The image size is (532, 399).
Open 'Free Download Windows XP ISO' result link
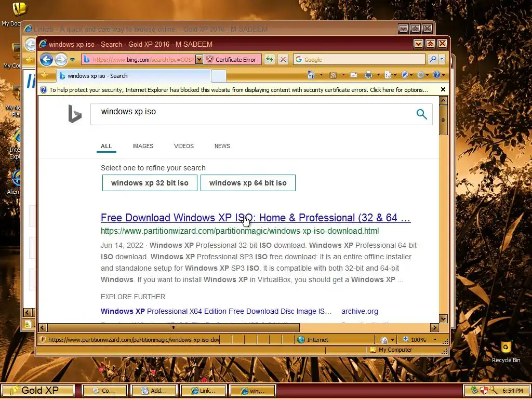point(256,218)
